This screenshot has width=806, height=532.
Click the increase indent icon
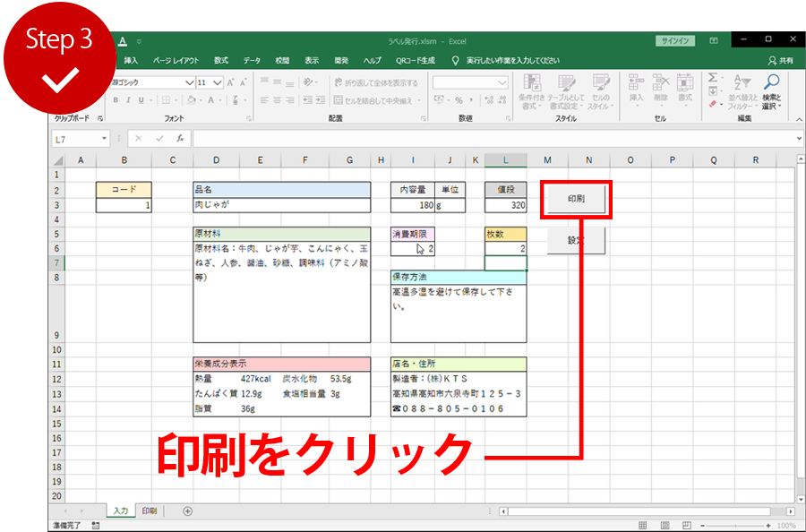[321, 100]
